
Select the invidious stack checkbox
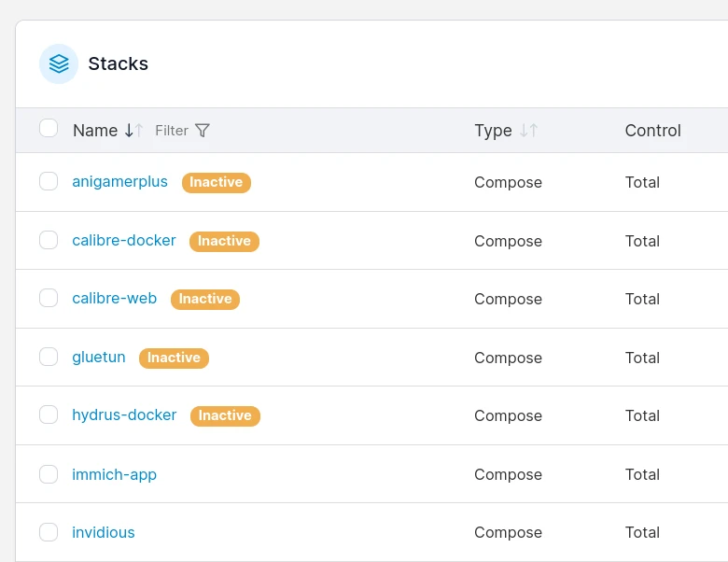point(49,532)
